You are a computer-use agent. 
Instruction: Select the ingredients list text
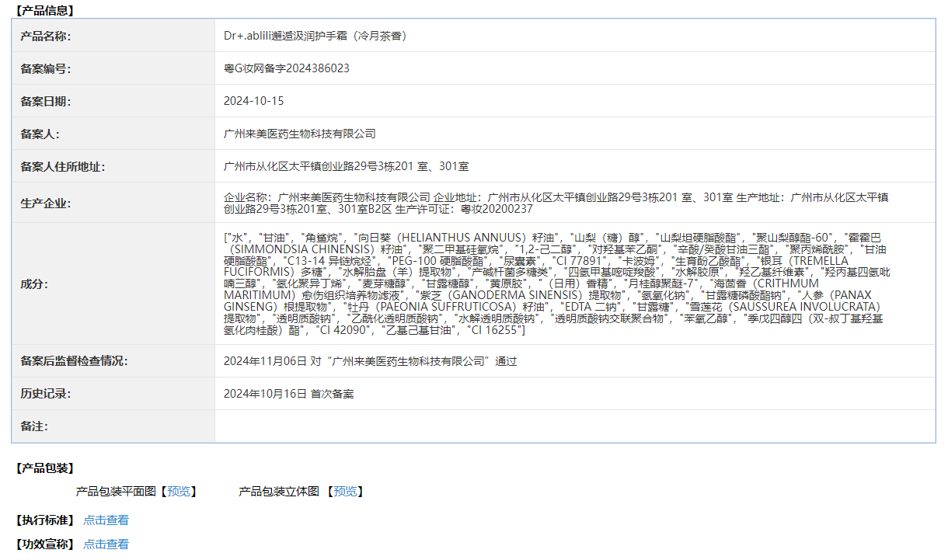coord(557,283)
